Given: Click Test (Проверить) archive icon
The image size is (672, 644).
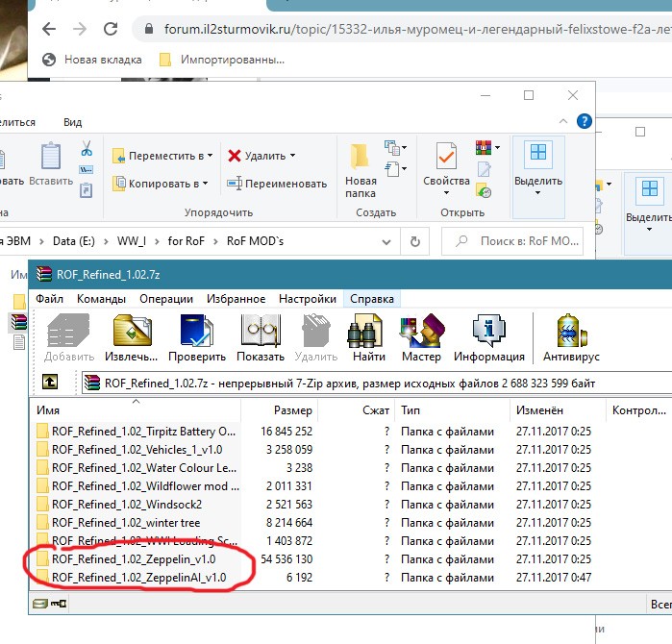Looking at the screenshot, I should point(197,331).
